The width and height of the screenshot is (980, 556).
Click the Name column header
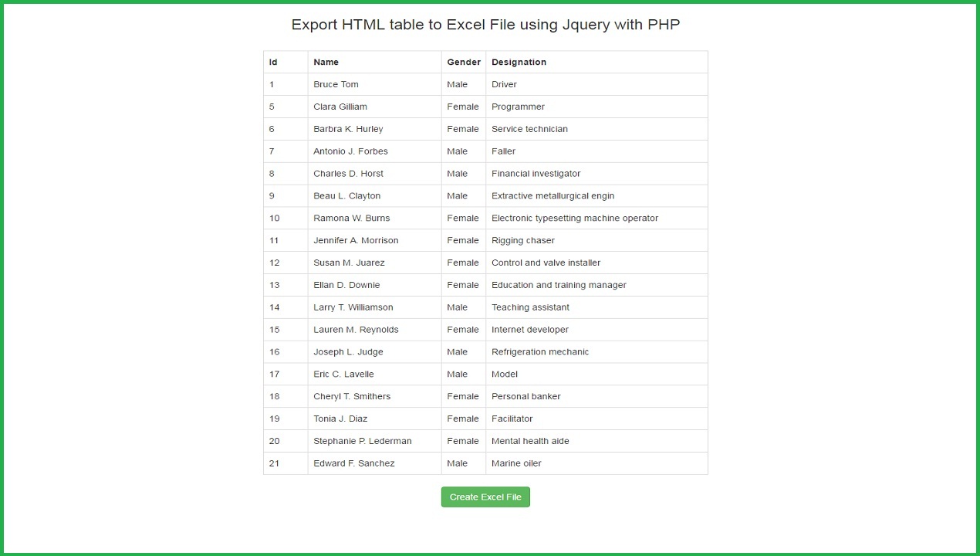[x=326, y=62]
